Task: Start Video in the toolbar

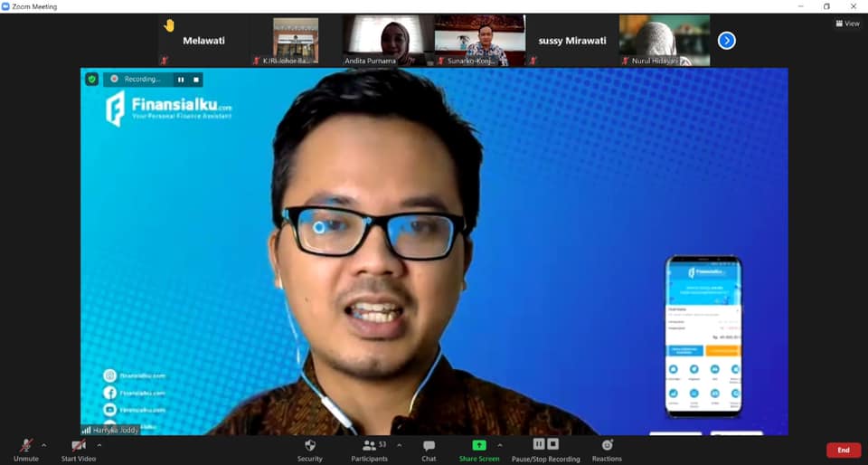Action: (78, 447)
